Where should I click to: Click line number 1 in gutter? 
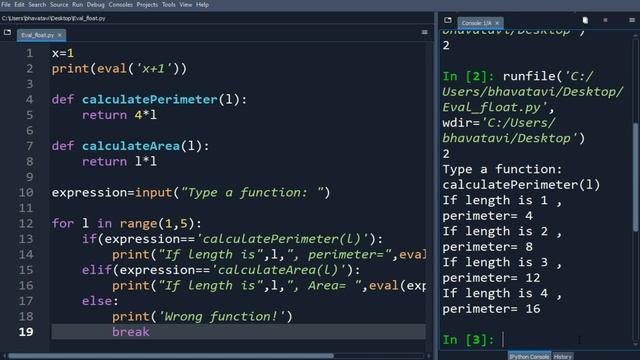tap(29, 53)
